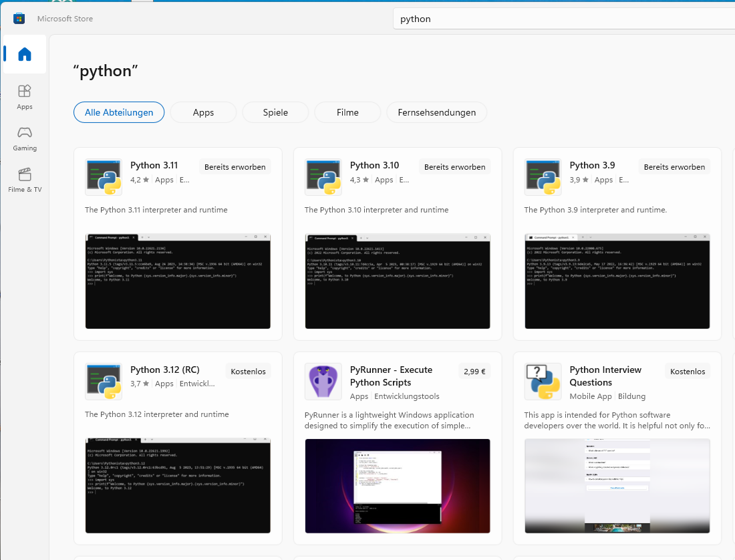This screenshot has width=735, height=560.
Task: Click the Python 3.12 (RC) app icon
Action: pos(104,382)
